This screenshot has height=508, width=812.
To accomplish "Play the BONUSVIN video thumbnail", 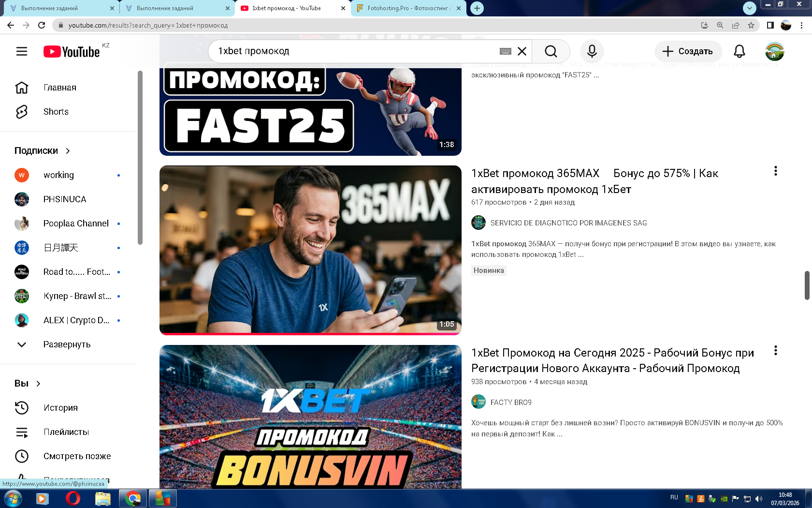I will click(310, 417).
